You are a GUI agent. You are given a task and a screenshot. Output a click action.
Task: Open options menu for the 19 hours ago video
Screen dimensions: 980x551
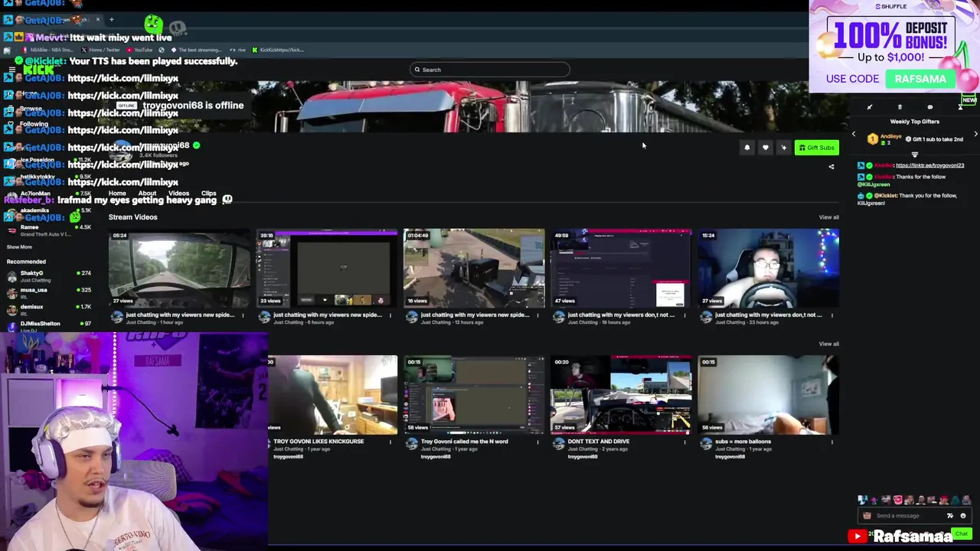(684, 315)
